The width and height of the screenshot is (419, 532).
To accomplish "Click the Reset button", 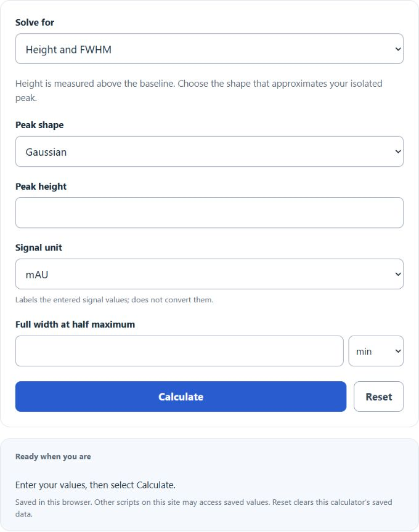I will [x=378, y=397].
